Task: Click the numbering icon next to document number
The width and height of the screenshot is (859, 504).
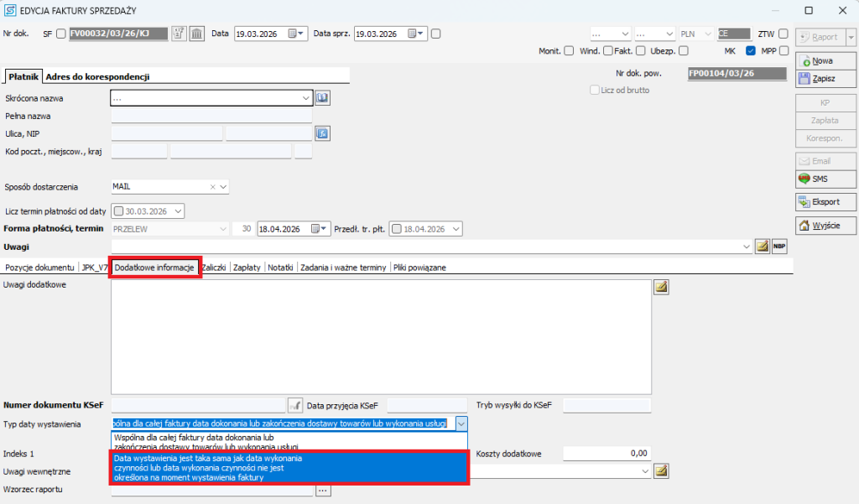Action: [180, 34]
